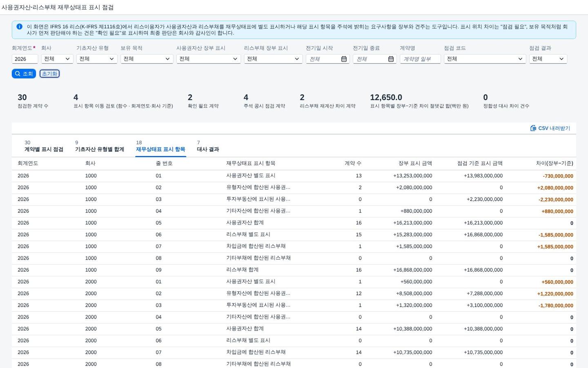The height and width of the screenshot is (368, 588).
Task: Click the 계약명 text input
Action: 420,59
